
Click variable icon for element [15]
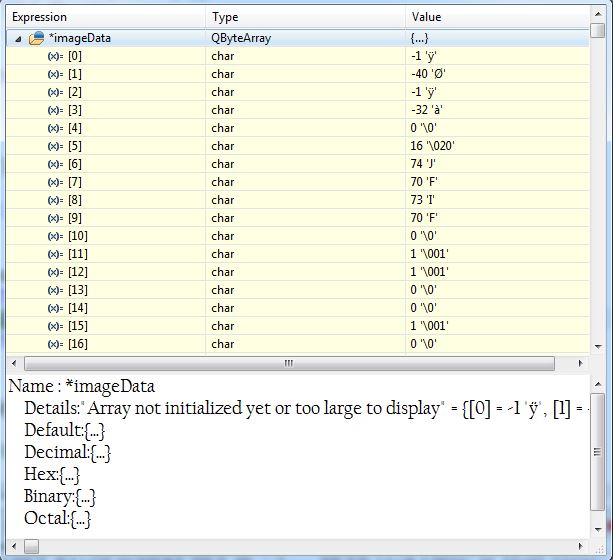55,326
